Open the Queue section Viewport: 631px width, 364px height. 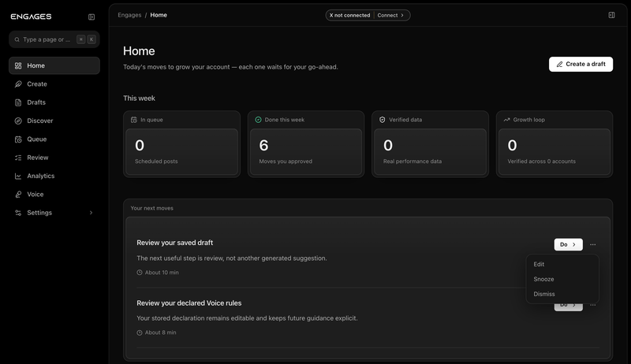coord(54,139)
